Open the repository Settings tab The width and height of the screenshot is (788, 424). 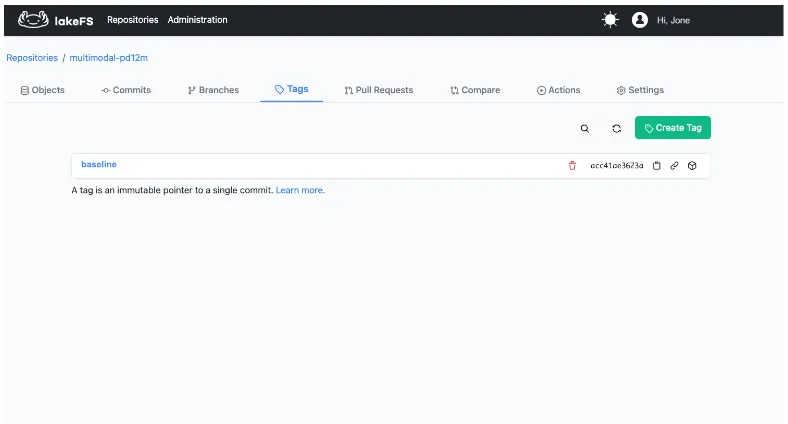click(640, 90)
